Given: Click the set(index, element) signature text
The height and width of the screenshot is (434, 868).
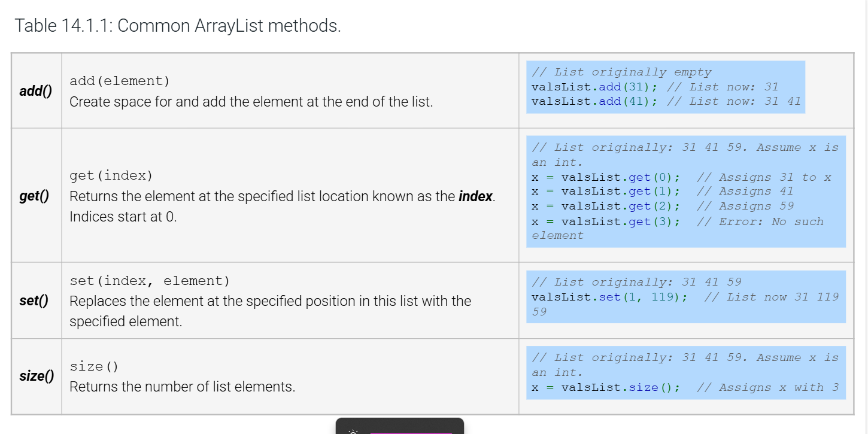Looking at the screenshot, I should coord(150,281).
